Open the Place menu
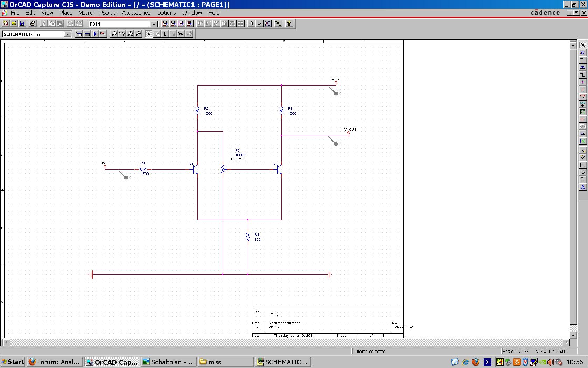This screenshot has width=588, height=368. point(66,13)
